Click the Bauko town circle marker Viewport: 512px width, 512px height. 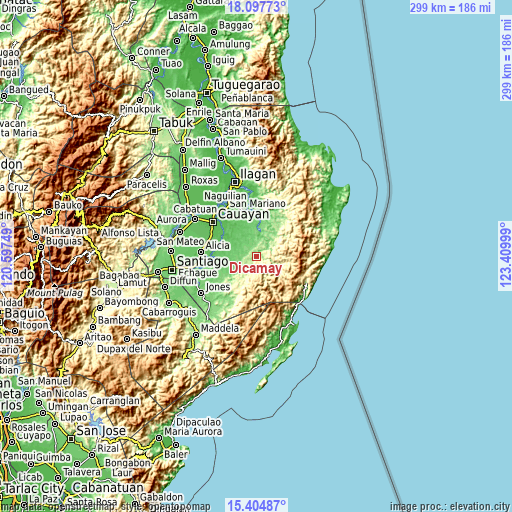pyautogui.click(x=49, y=212)
